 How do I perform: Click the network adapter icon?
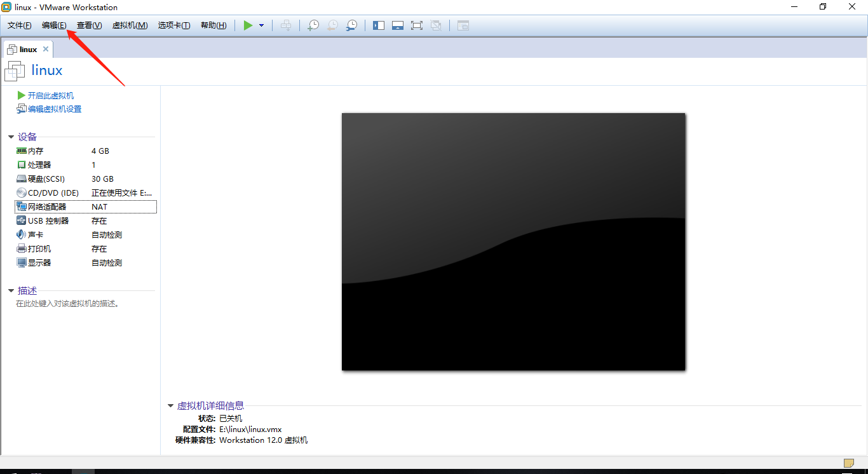pyautogui.click(x=22, y=207)
